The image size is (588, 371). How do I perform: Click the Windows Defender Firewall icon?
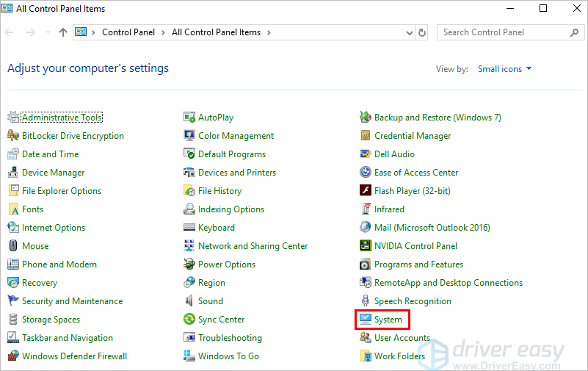point(13,356)
